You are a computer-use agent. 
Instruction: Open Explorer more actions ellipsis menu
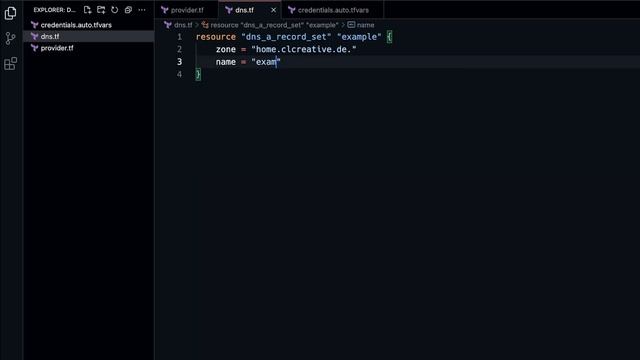[142, 10]
